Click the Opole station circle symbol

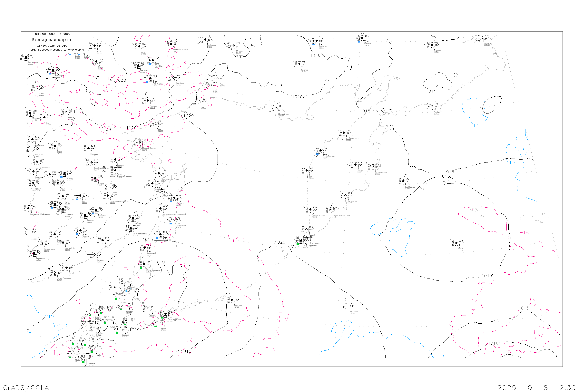(x=456, y=243)
